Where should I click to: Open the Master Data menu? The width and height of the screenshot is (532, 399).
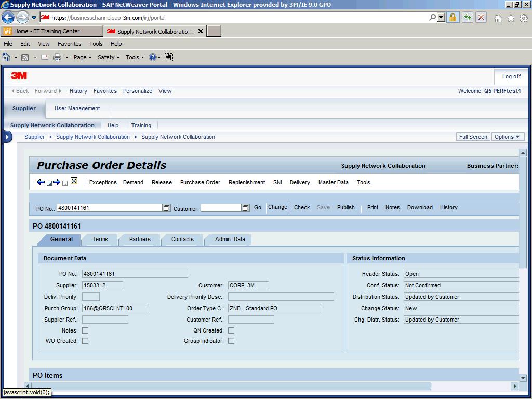333,182
